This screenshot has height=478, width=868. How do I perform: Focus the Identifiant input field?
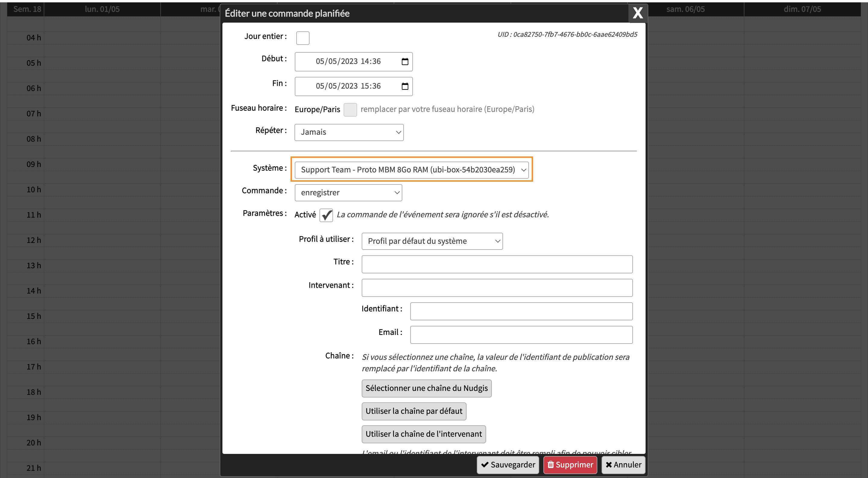521,311
